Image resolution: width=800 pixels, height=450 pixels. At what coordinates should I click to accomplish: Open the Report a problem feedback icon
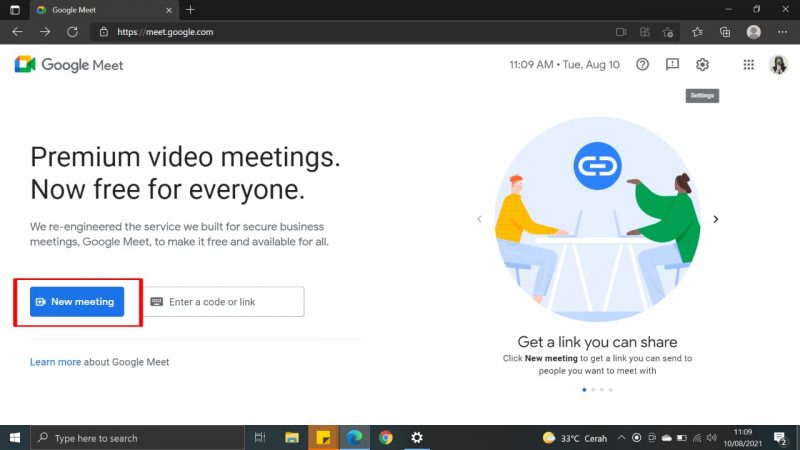[x=672, y=64]
